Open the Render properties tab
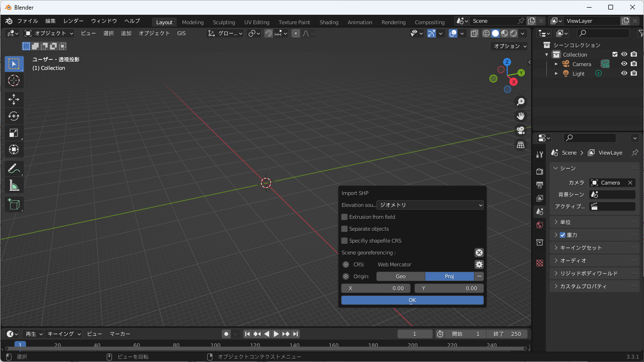The image size is (644, 362). click(540, 171)
